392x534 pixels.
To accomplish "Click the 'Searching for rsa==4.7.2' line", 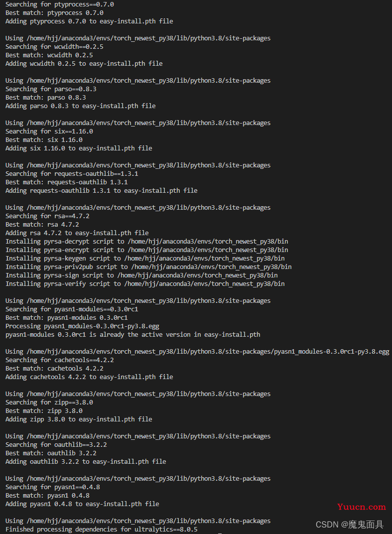I will coord(47,216).
